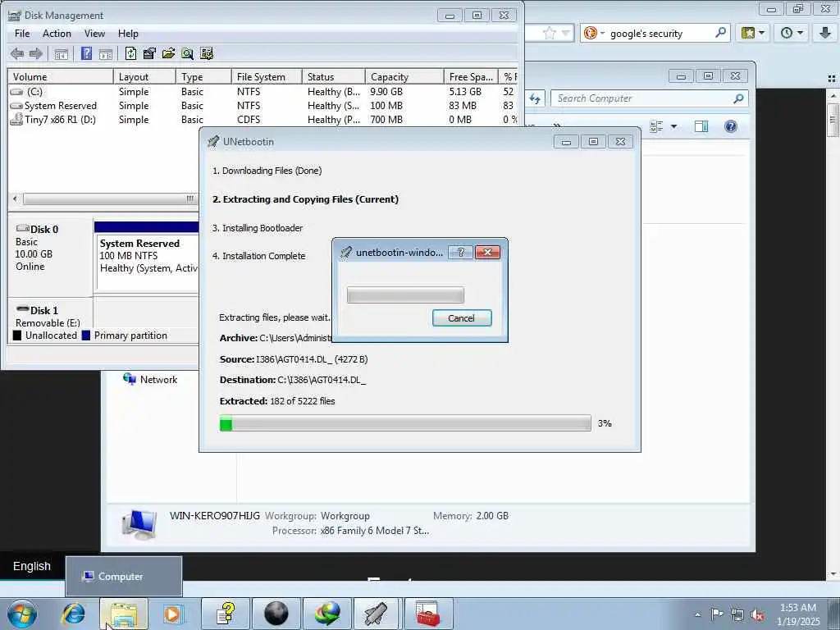Viewport: 840px width, 630px height.
Task: Open the File menu in Disk Management
Action: (22, 33)
